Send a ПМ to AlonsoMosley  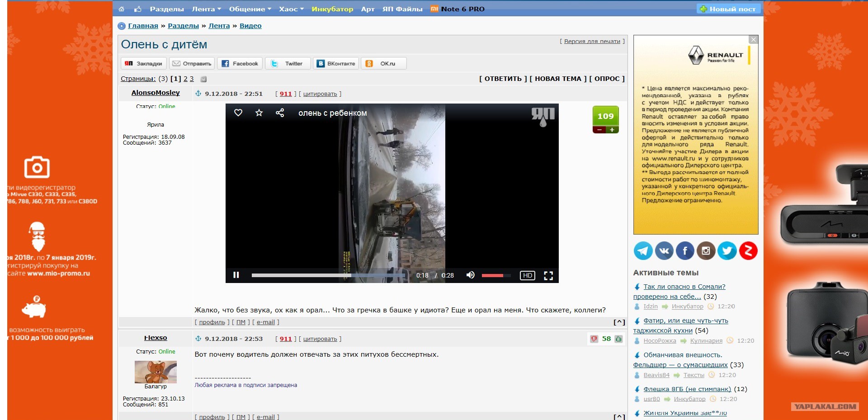(x=241, y=322)
